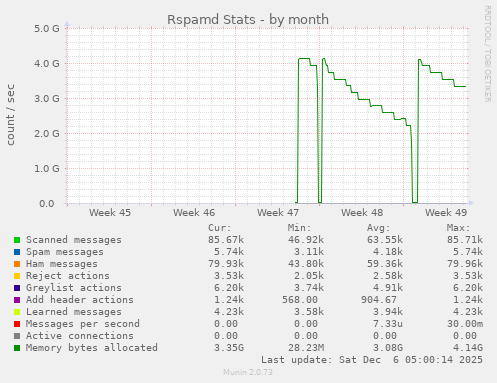Click the 'Memory bytes allocated' legend label
497x383 pixels.
click(92, 348)
